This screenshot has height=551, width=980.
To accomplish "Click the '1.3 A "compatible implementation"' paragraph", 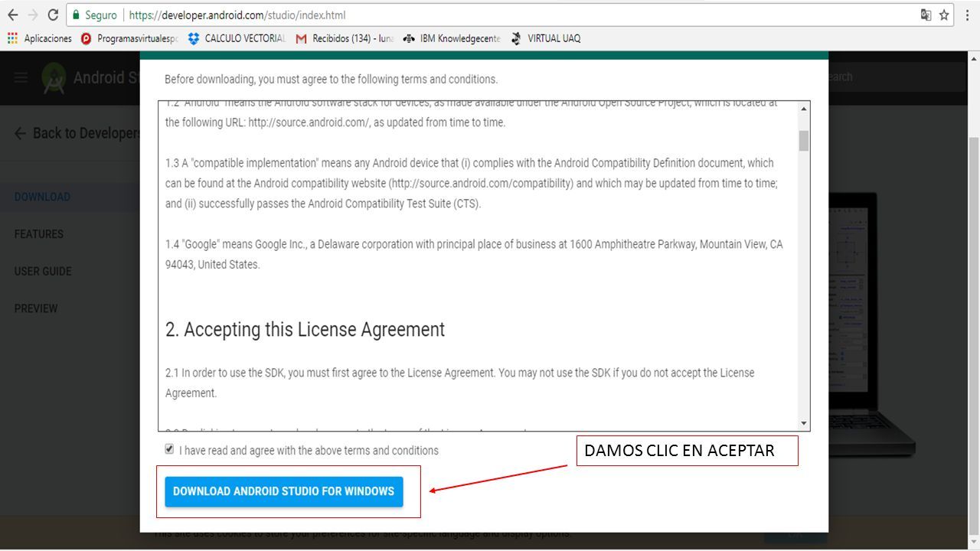I will (x=472, y=184).
